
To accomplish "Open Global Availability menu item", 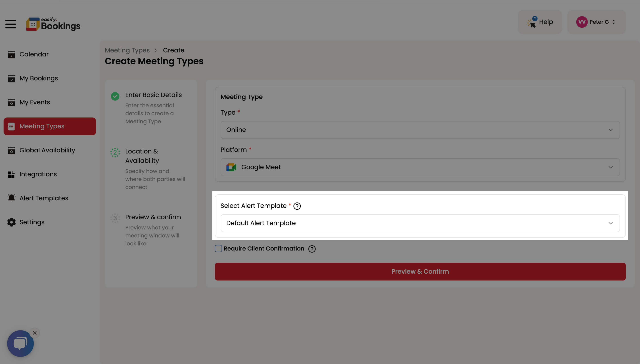I will pos(47,150).
